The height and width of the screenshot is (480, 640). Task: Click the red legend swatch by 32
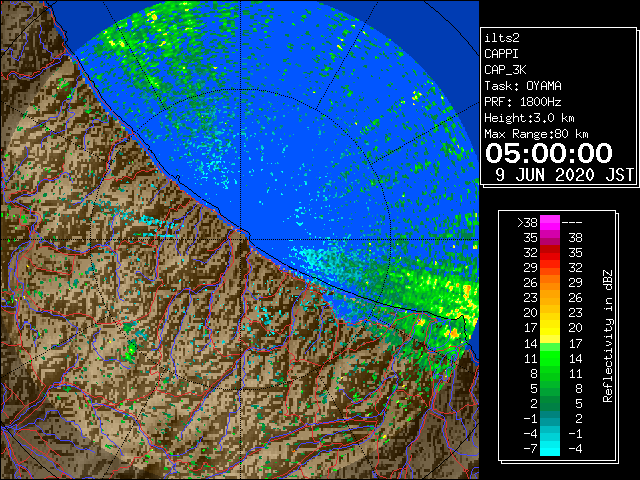pyautogui.click(x=550, y=253)
